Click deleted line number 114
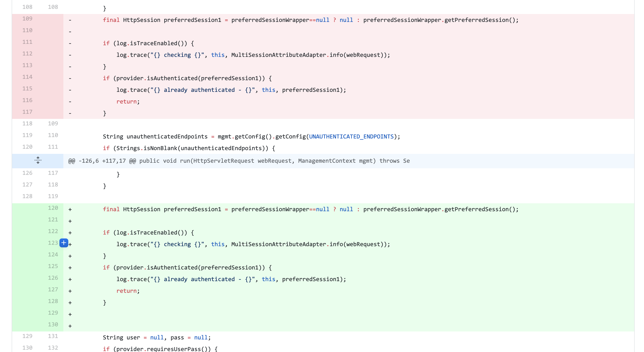Screen dimensions: 644x352 27,77
